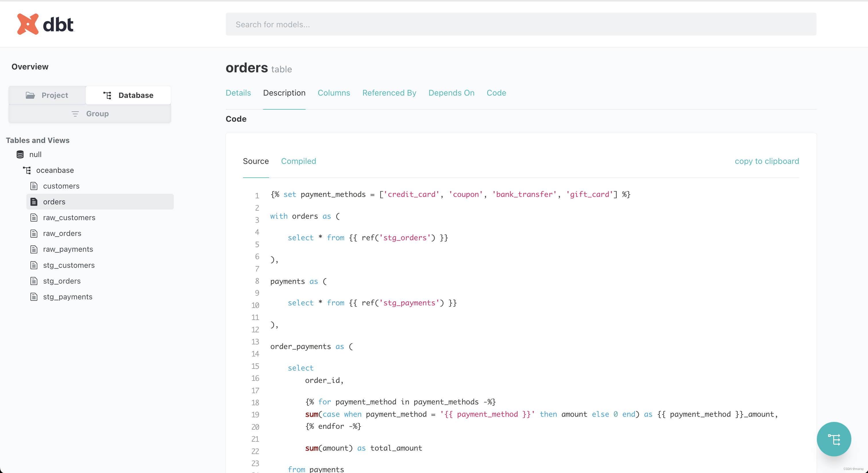Click the 'sum(case when payment_method' code line
Viewport: 868px width, 473px height.
(x=541, y=414)
